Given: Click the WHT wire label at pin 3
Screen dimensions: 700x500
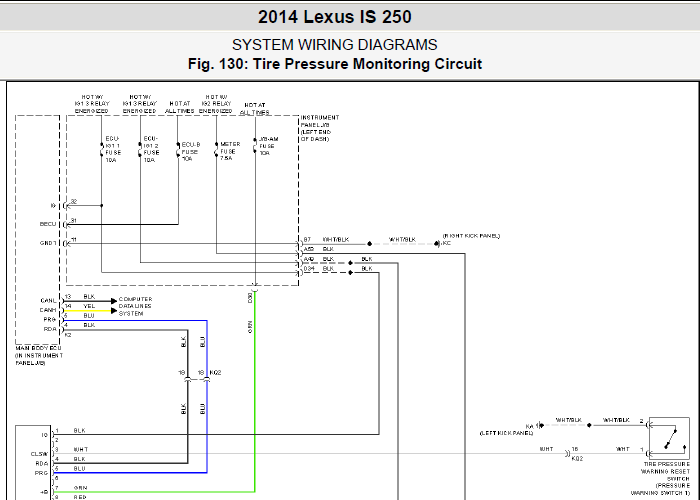Looking at the screenshot, I should (81, 450).
